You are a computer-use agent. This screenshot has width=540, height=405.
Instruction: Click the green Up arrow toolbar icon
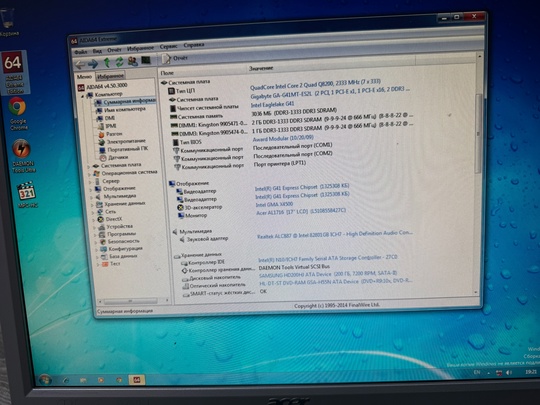[x=107, y=63]
